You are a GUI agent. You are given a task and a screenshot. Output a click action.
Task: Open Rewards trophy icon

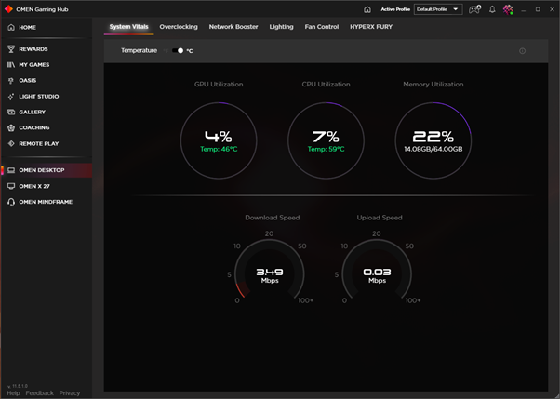coord(11,49)
